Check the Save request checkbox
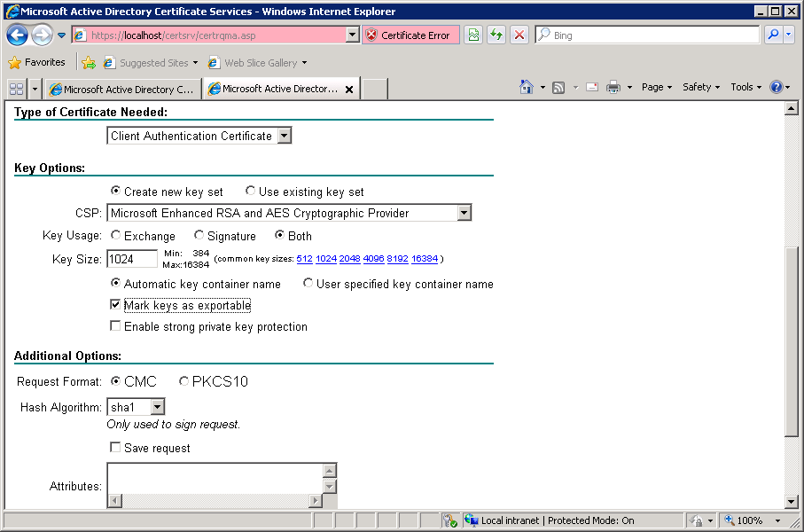The height and width of the screenshot is (532, 804). [115, 448]
